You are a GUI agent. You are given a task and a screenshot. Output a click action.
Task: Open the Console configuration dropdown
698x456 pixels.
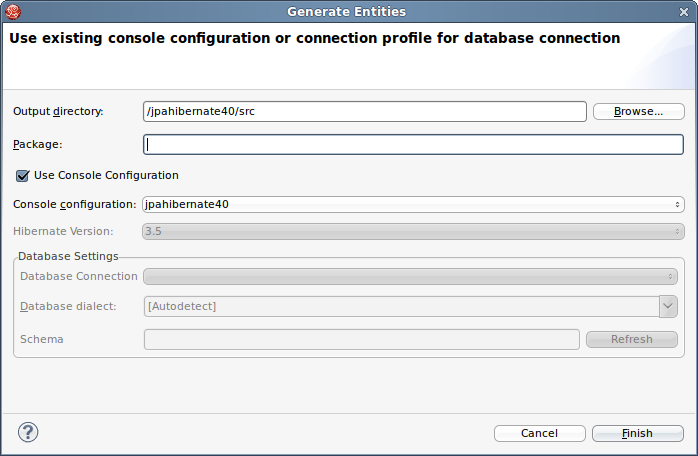coord(413,204)
